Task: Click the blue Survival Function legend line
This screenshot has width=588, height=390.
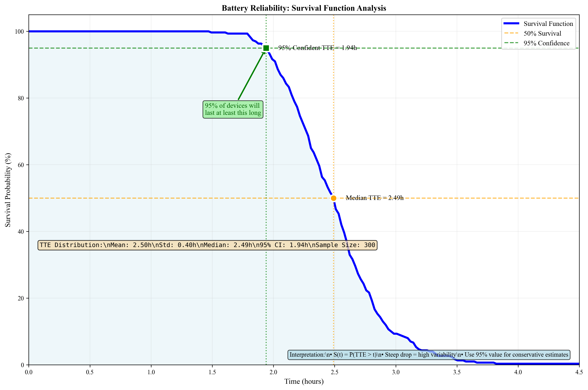Action: [x=511, y=23]
